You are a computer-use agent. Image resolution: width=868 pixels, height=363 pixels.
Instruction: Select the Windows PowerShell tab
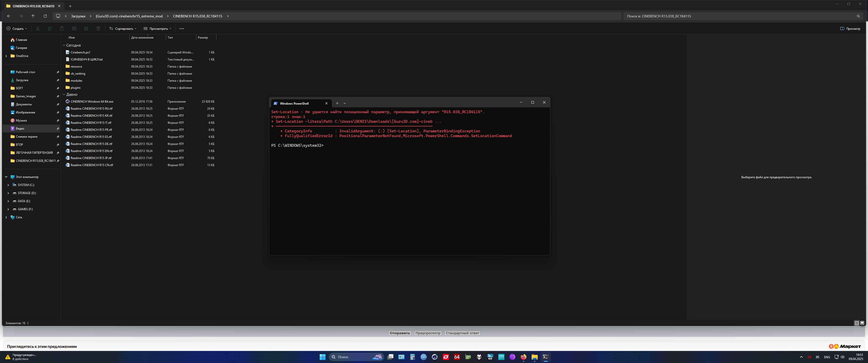tap(294, 103)
